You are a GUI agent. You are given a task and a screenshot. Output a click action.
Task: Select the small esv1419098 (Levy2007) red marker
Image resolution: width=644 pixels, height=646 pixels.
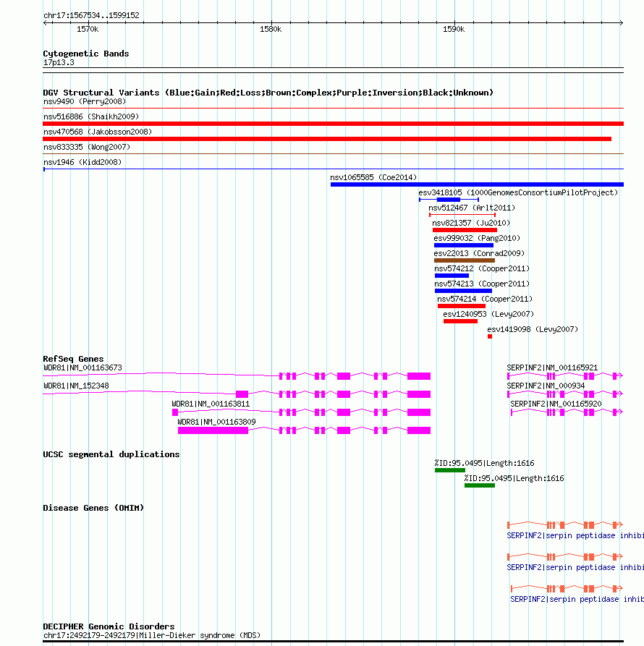(x=489, y=336)
